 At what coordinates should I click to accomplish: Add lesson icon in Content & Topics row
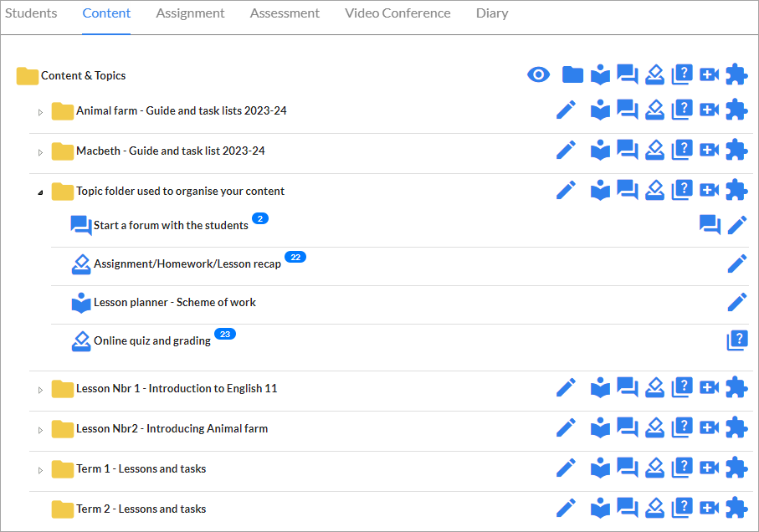pyautogui.click(x=600, y=75)
